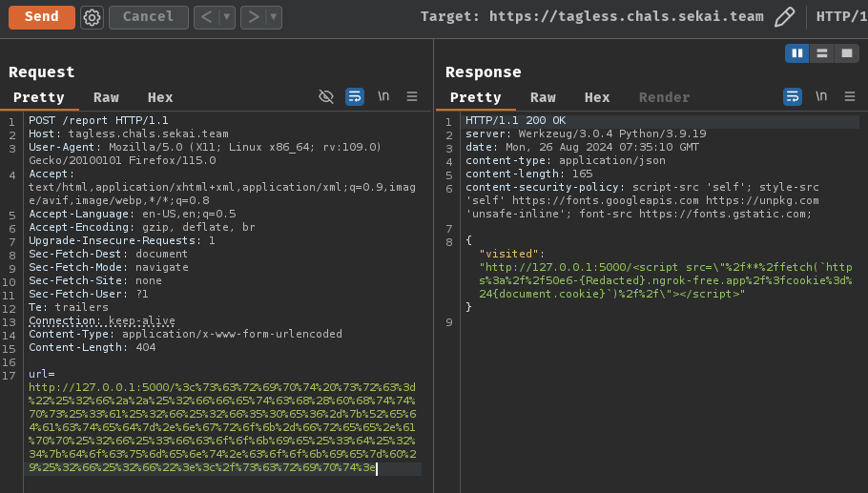This screenshot has width=868, height=493.
Task: Switch Request to Raw tab
Action: click(106, 97)
